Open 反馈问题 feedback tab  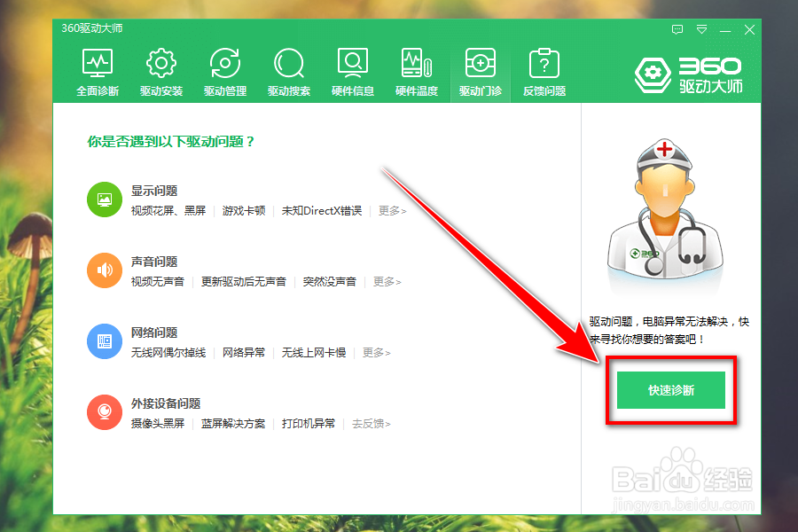click(544, 73)
